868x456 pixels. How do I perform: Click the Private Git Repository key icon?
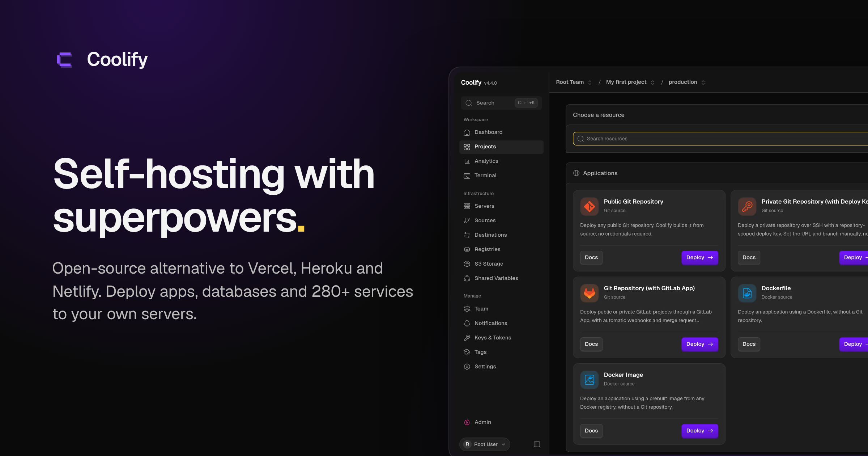[x=747, y=206]
